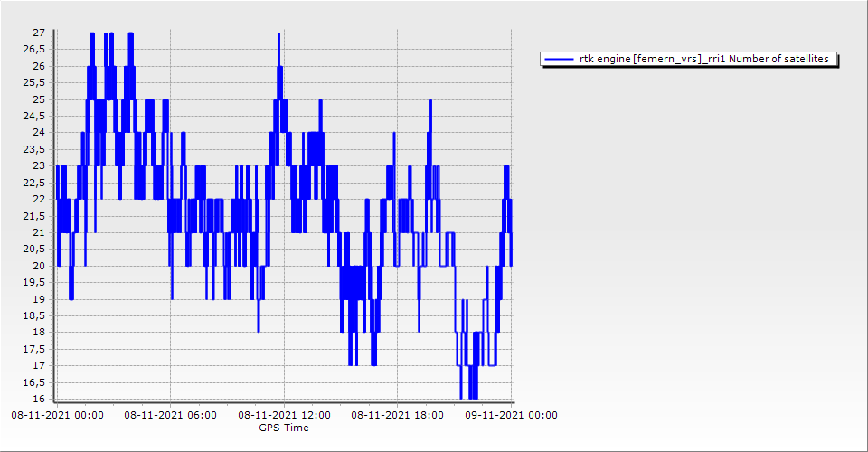Click the 19,5 vertical axis label
The width and height of the screenshot is (868, 452).
[x=34, y=282]
